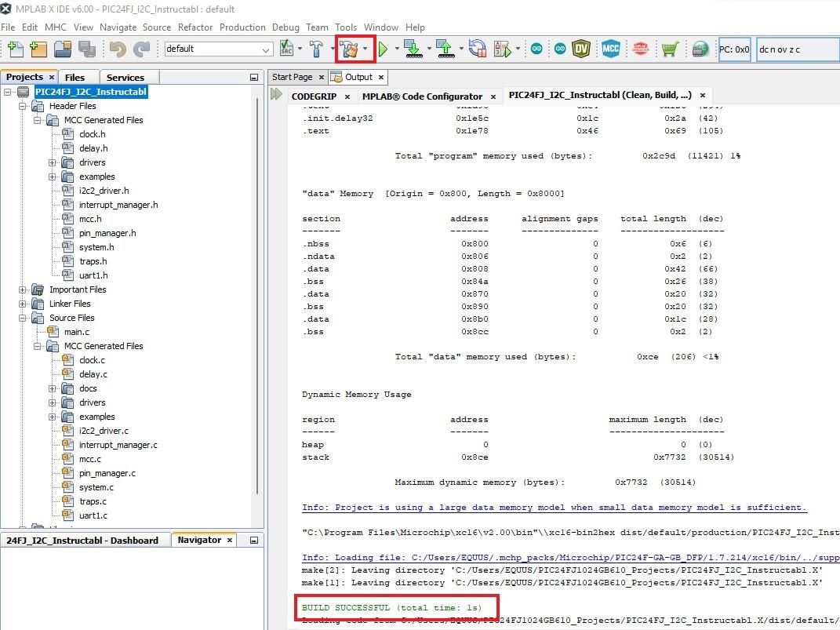Expand the Important Files folder
Screen dimensions: 840x630
point(23,290)
